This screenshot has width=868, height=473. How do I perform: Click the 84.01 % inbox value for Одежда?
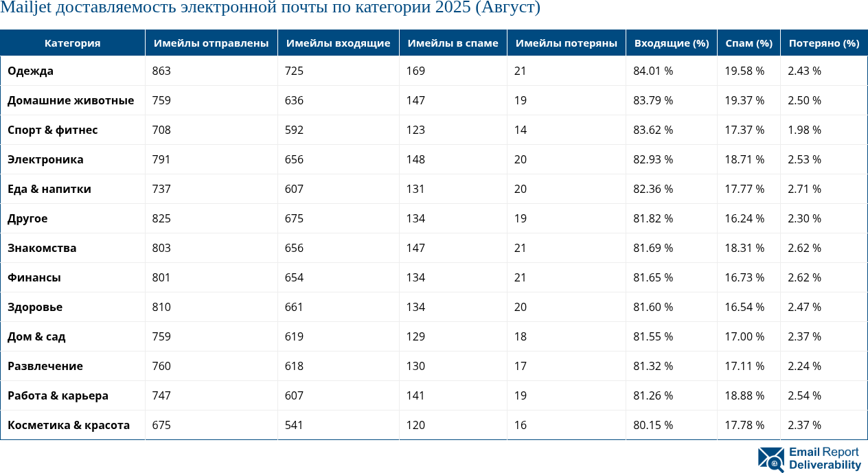click(x=652, y=71)
